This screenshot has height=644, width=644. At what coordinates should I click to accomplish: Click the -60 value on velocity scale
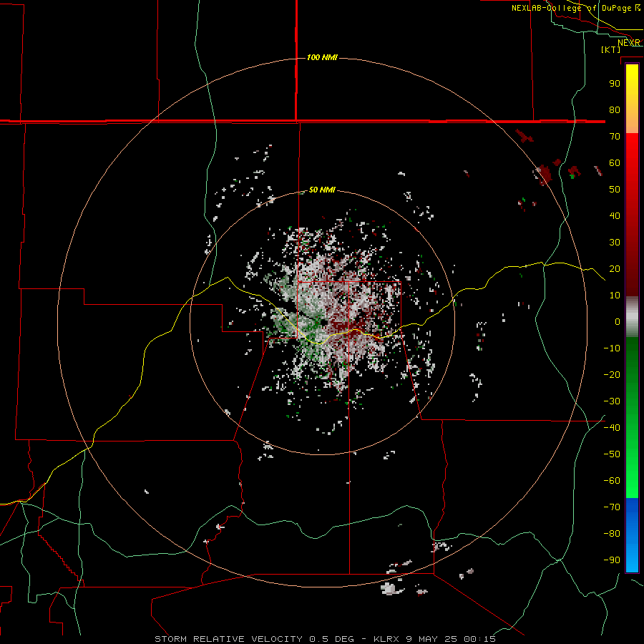pyautogui.click(x=612, y=481)
